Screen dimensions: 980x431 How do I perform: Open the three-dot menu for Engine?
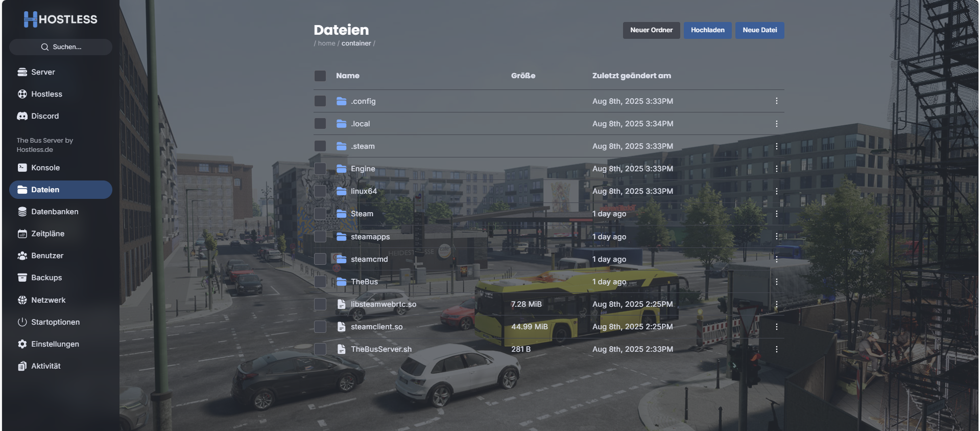point(777,169)
